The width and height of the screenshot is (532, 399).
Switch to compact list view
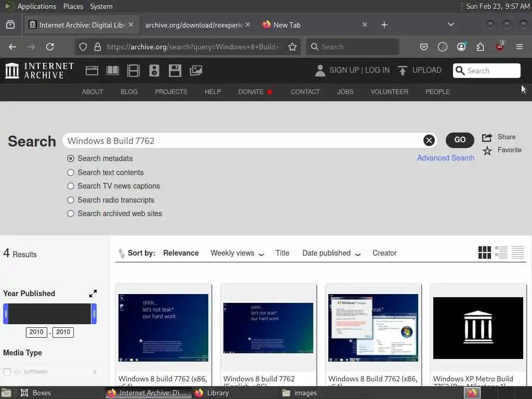coord(518,252)
